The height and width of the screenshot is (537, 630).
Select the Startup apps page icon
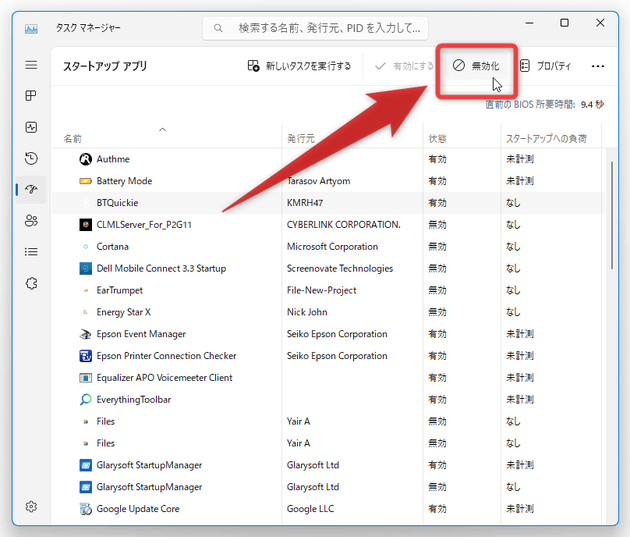coord(31,189)
